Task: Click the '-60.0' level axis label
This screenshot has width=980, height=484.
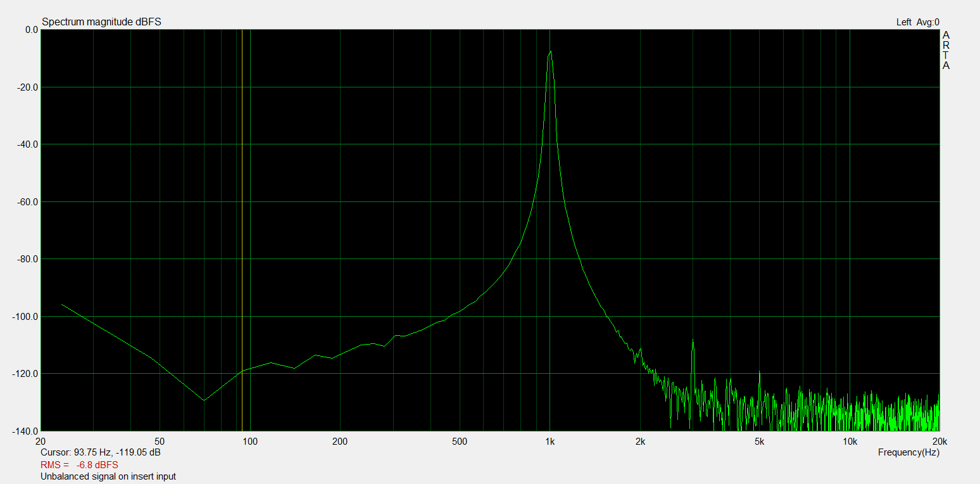Action: (x=26, y=202)
